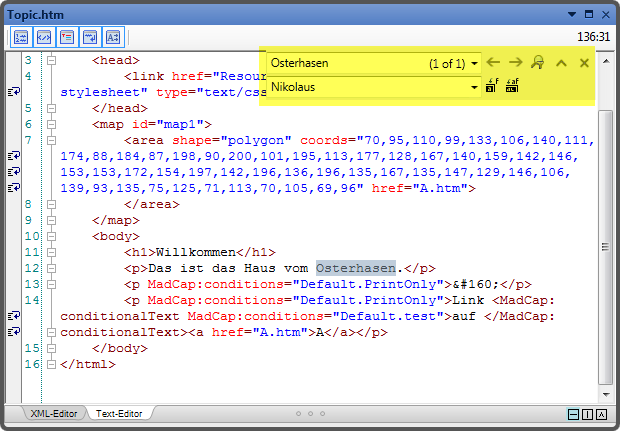Close the find and replace bar
Image resolution: width=620 pixels, height=431 pixels.
(x=584, y=63)
